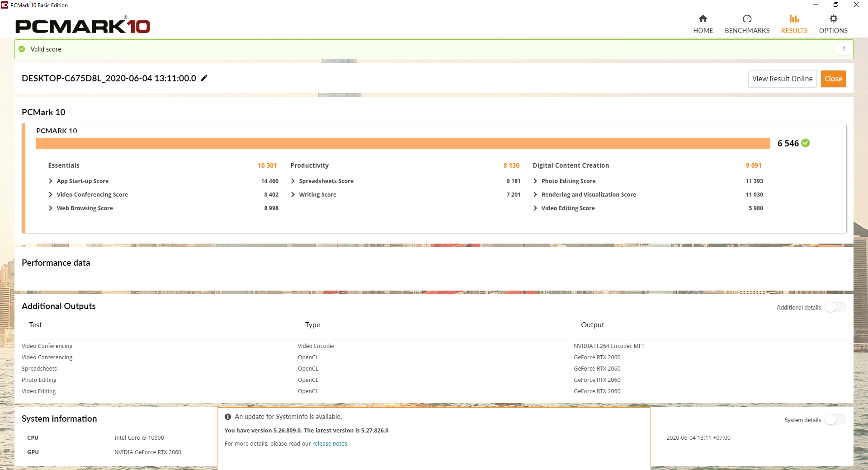Screen dimensions: 868x470
Task: Open the OPTIONS tab label
Action: [x=833, y=31]
